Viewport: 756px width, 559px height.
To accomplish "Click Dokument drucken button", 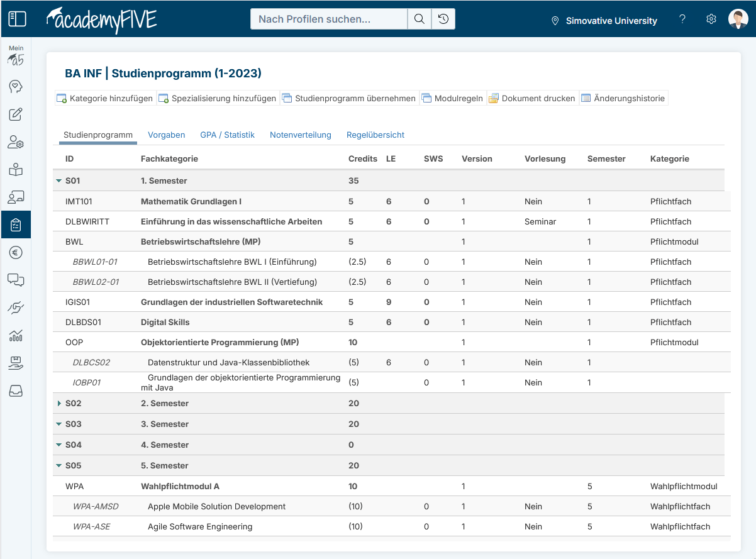I will [x=532, y=99].
